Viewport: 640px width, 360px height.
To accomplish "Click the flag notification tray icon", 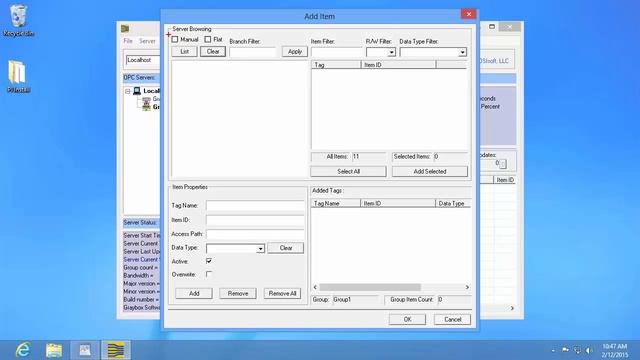I will click(x=565, y=350).
